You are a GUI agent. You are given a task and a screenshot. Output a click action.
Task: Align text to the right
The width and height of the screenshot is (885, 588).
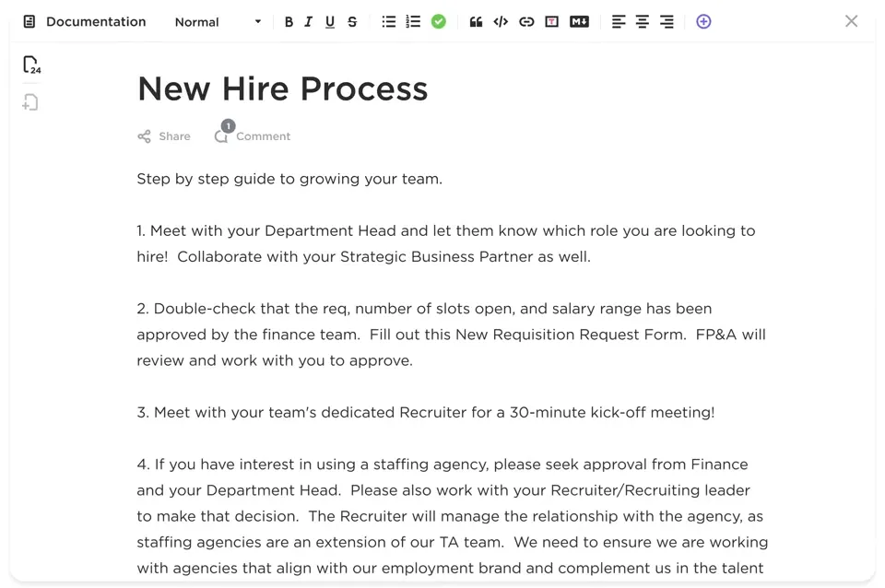667,22
